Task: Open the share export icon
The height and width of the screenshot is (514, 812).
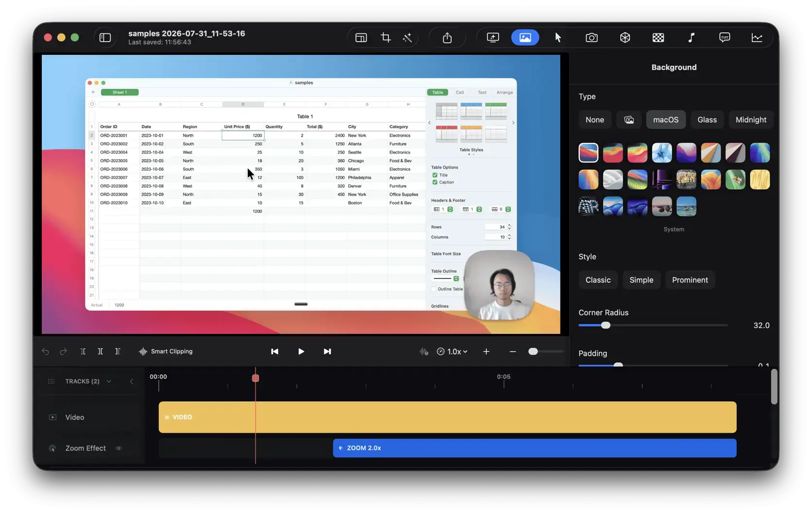Action: coord(447,37)
